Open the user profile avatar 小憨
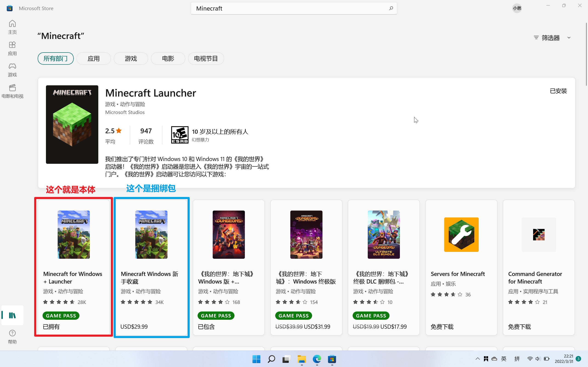The width and height of the screenshot is (588, 367). [x=517, y=8]
